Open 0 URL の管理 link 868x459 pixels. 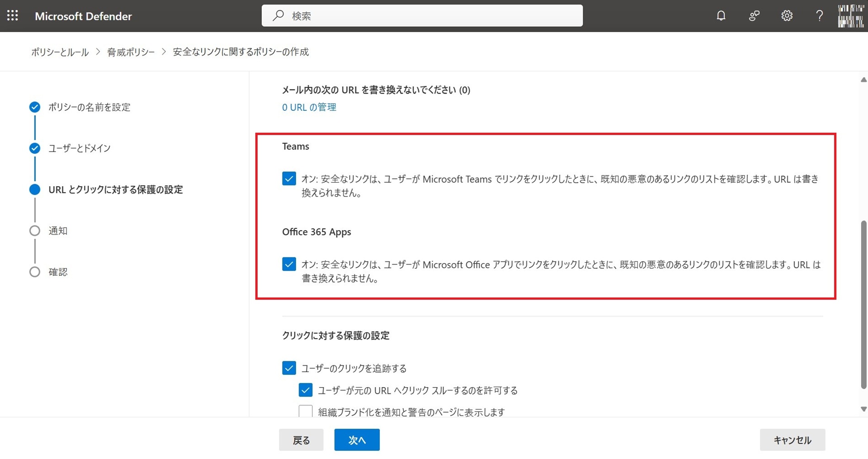(309, 107)
